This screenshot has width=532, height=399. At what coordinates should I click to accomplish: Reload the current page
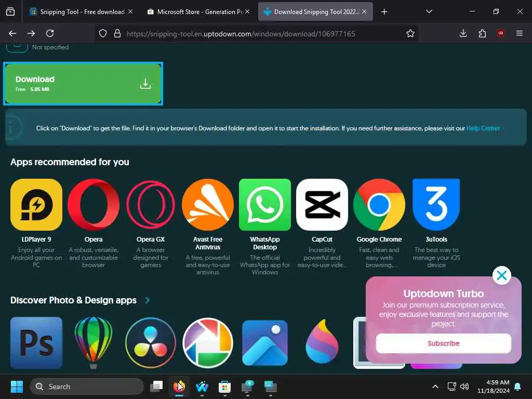50,33
